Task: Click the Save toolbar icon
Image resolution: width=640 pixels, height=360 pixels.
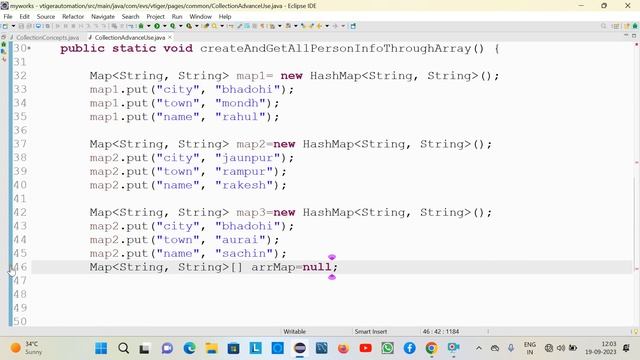Action: click(x=21, y=26)
